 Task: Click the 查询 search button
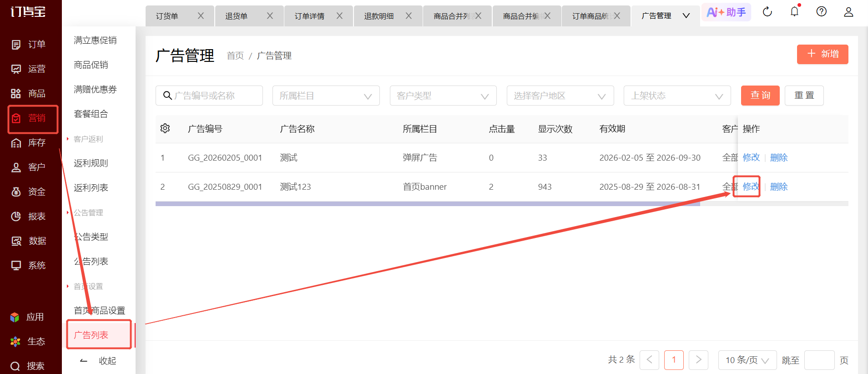[x=760, y=96]
